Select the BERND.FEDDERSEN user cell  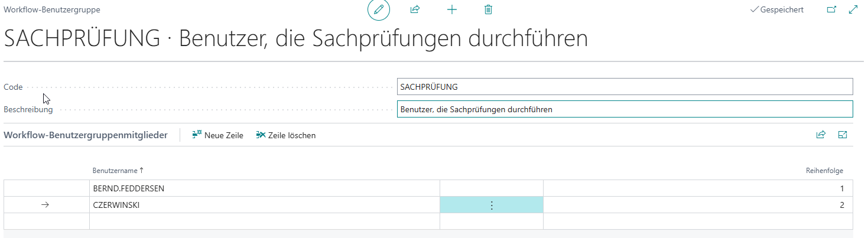[264, 188]
